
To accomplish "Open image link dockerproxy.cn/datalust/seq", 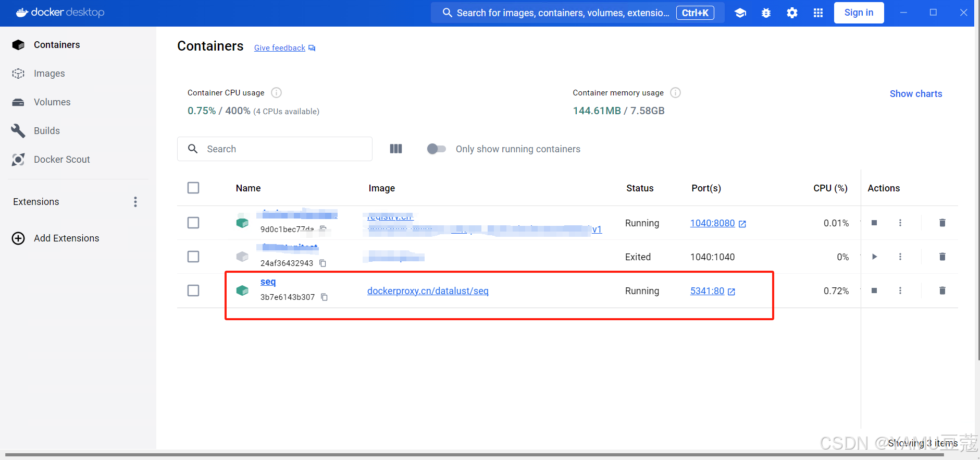I will [x=428, y=291].
